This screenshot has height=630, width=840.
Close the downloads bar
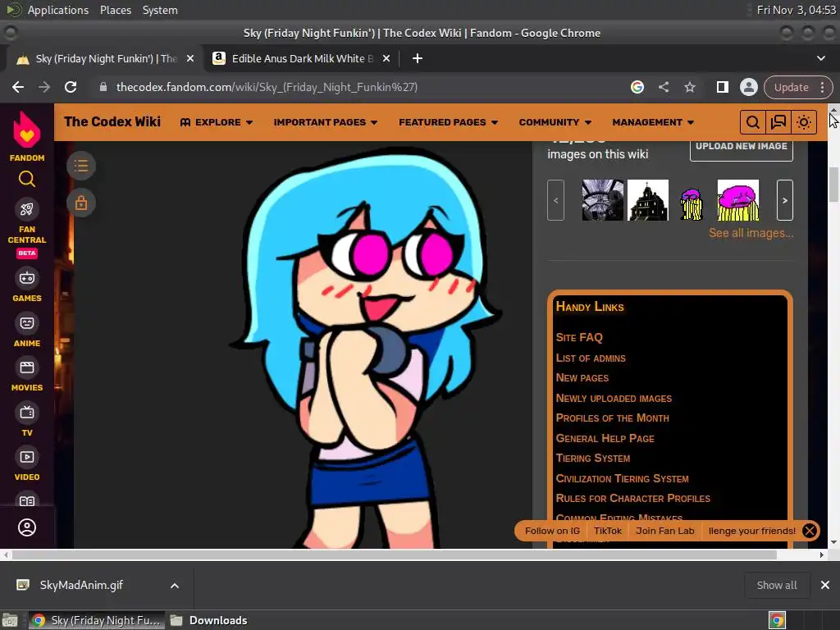click(825, 585)
